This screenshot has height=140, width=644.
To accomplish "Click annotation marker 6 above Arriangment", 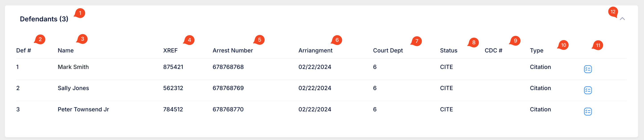I will 336,40.
